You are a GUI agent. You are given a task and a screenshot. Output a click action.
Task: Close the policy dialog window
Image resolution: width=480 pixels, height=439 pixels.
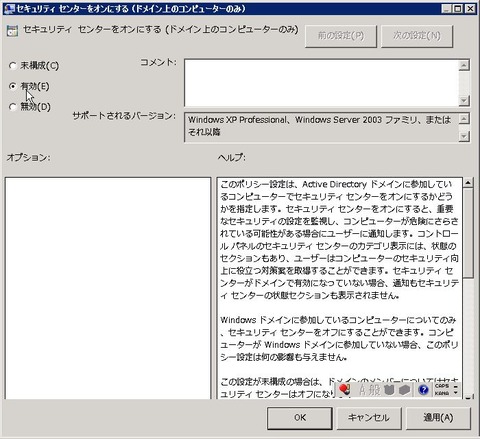click(470, 8)
